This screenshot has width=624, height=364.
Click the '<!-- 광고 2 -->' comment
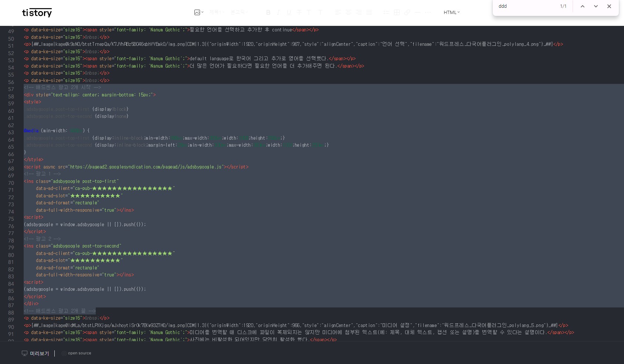pos(42,239)
